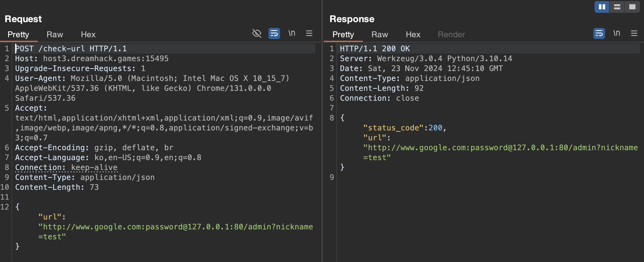Viewport: 644px width, 262px height.
Task: Click the request Content-Type: application/json header
Action: [x=85, y=177]
